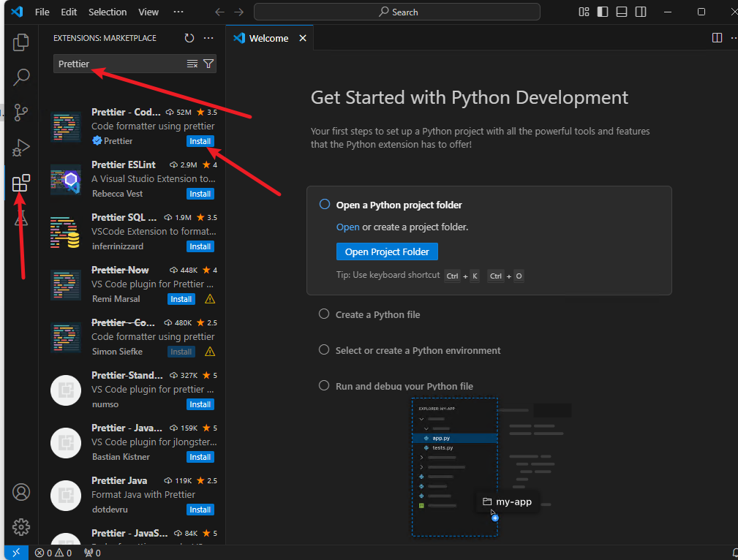The height and width of the screenshot is (560, 738).
Task: Click the Open Project Folder button
Action: click(x=387, y=251)
